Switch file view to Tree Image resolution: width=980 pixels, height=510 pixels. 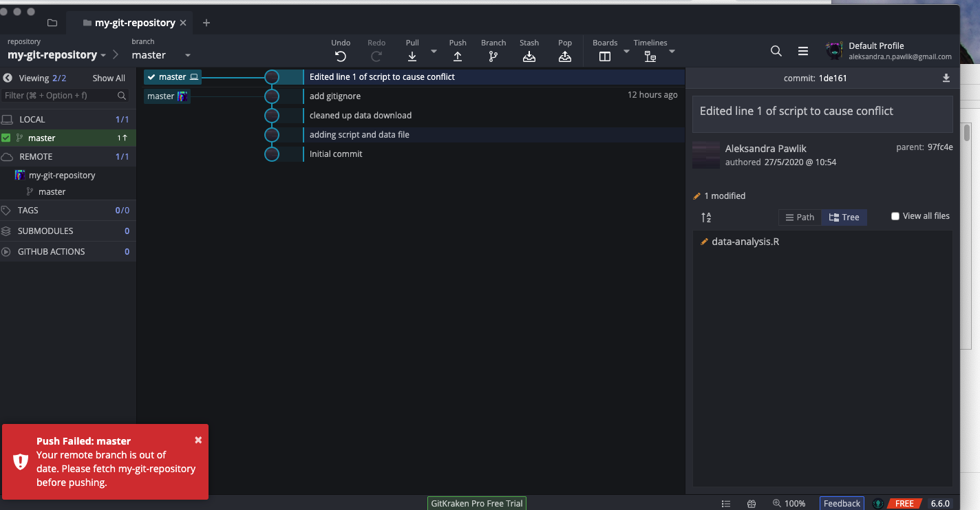[844, 217]
